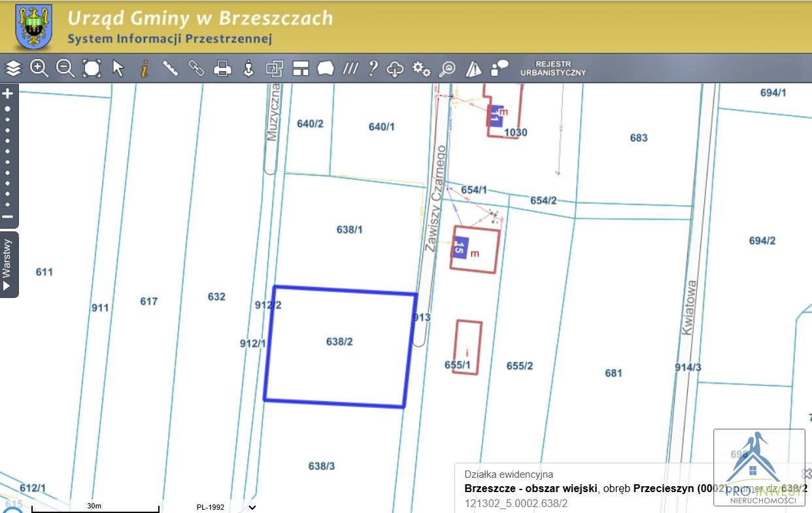Image resolution: width=812 pixels, height=513 pixels.
Task: Click the Brzeszcze municipality coat of arms
Action: click(34, 26)
